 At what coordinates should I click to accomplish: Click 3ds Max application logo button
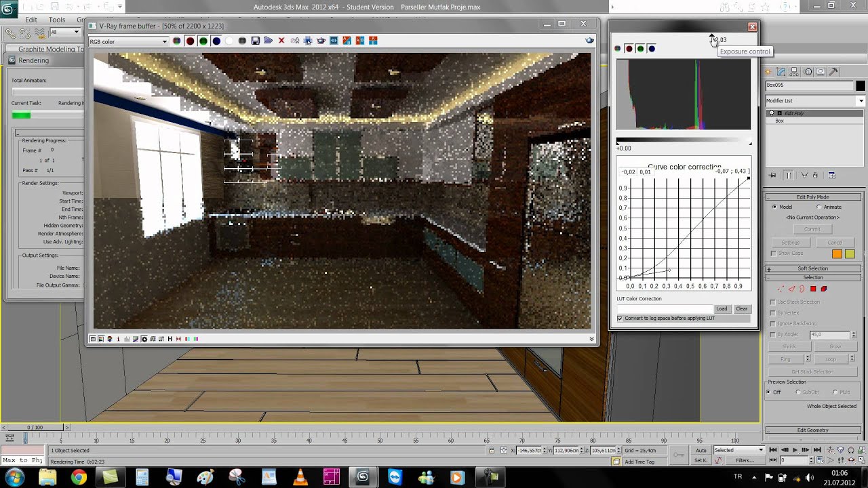[x=9, y=9]
